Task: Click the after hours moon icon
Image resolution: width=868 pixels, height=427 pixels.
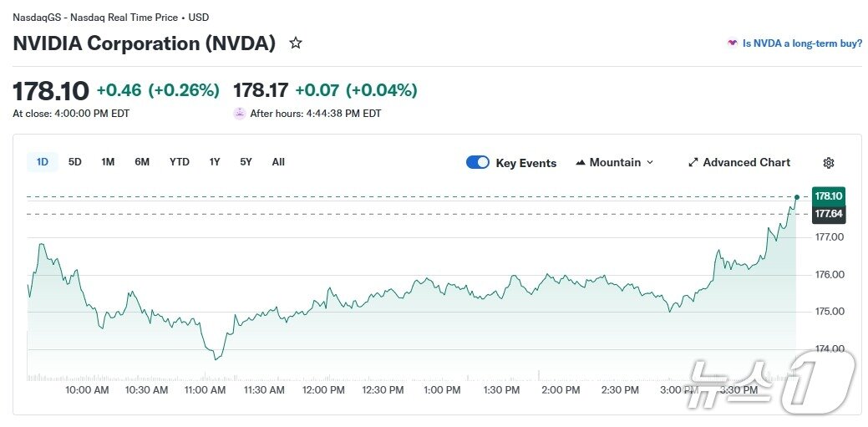Action: [240, 114]
